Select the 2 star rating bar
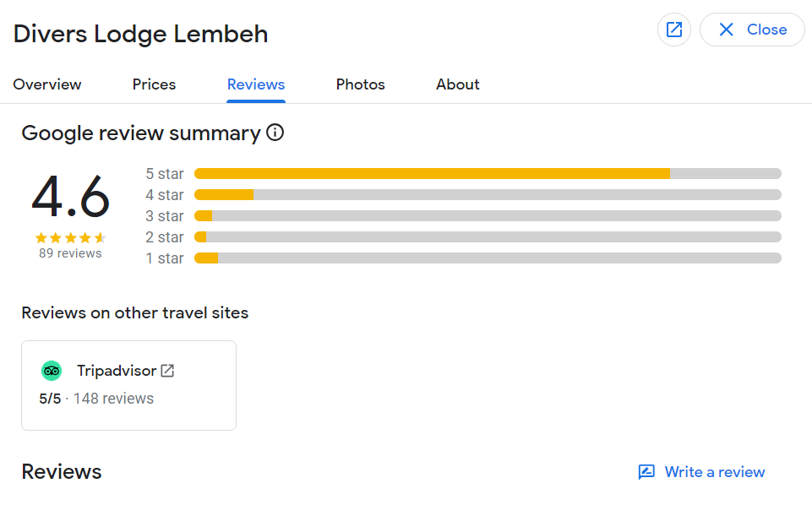This screenshot has width=812, height=505. pyautogui.click(x=488, y=237)
